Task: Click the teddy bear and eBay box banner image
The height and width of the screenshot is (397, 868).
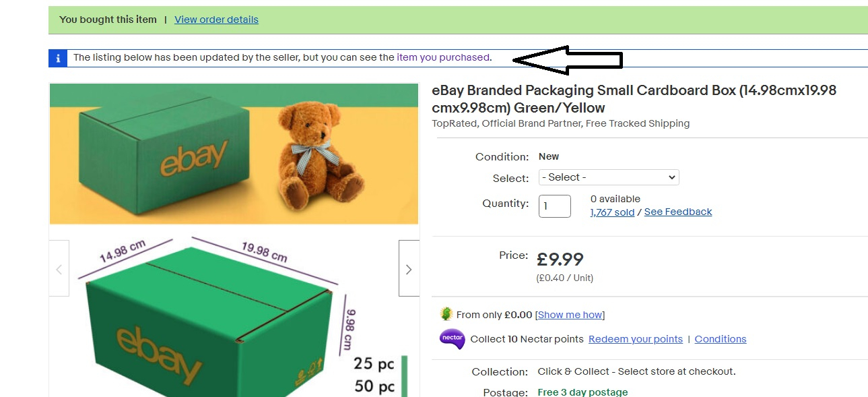Action: click(234, 154)
